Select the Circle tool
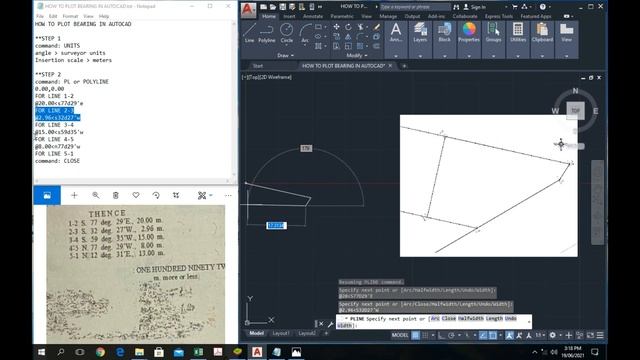 [x=287, y=33]
